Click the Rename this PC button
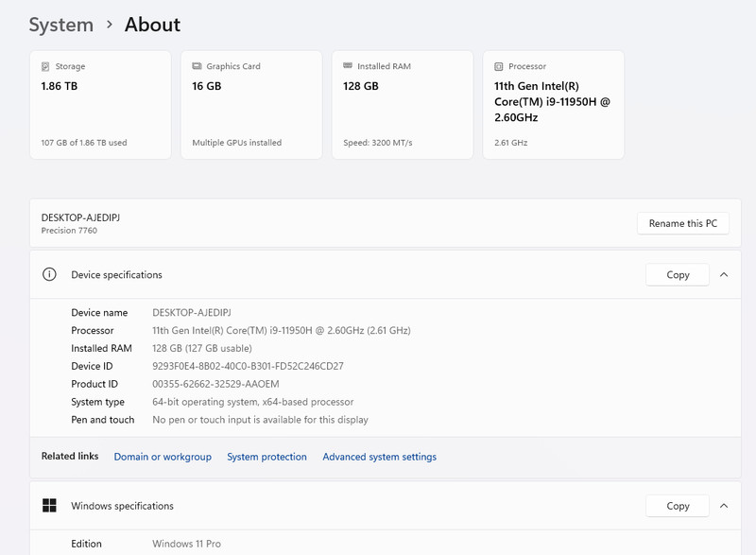 [x=682, y=223]
